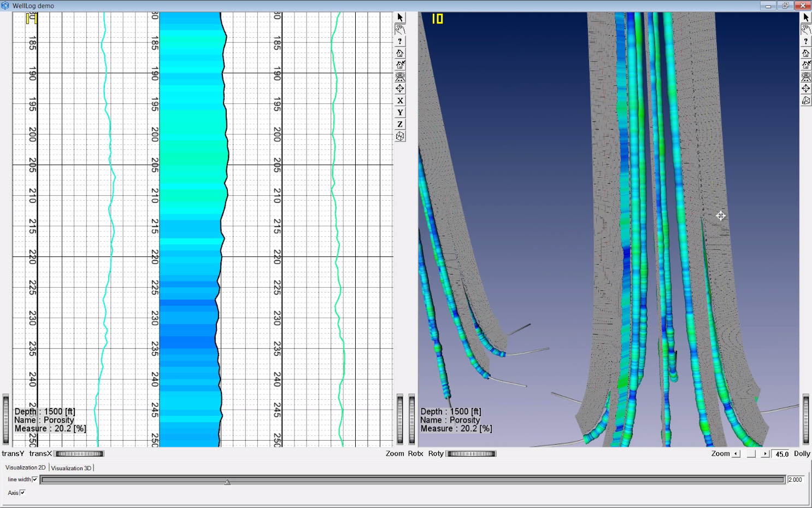Viewport: 812px width, 508px height.
Task: Choose the seek crosshair tool in 2D viewer
Action: 400,89
